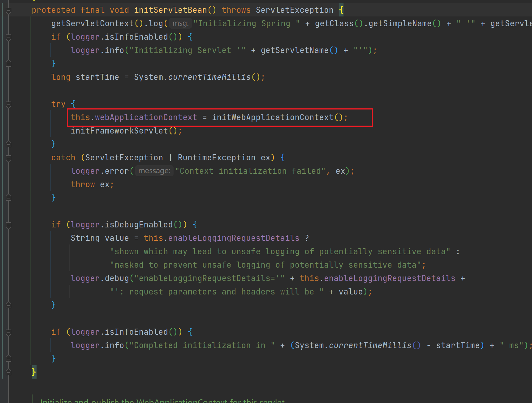
Task: Click the getServletContext() call
Action: pos(97,23)
